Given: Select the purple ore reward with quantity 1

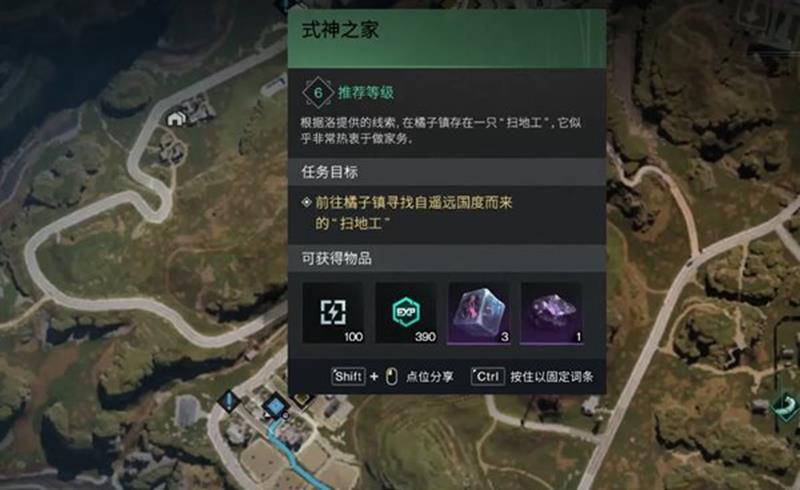Looking at the screenshot, I should (x=552, y=313).
